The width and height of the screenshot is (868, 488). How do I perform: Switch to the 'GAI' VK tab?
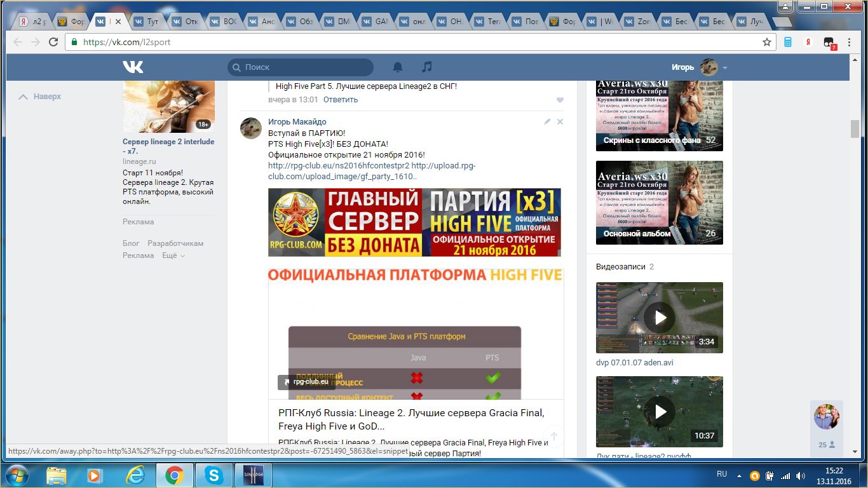[x=375, y=22]
